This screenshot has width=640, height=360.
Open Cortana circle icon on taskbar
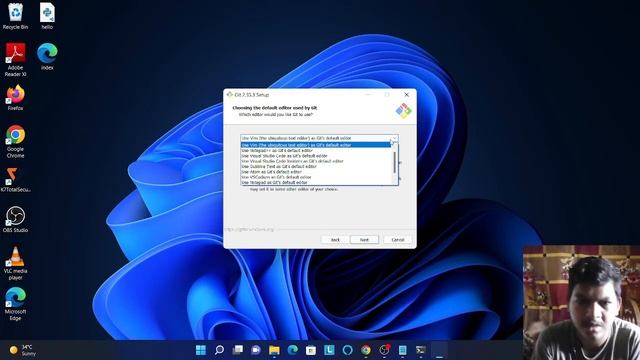[x=347, y=350]
